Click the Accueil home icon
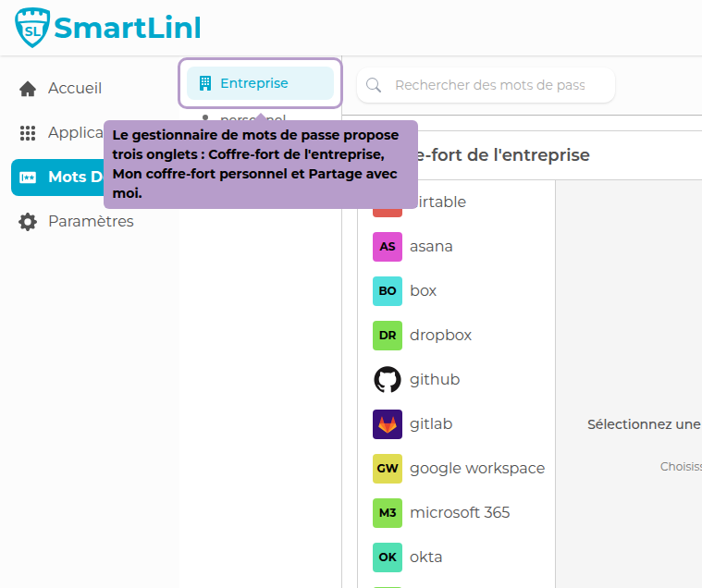Viewport: 702px width, 588px height. click(28, 89)
